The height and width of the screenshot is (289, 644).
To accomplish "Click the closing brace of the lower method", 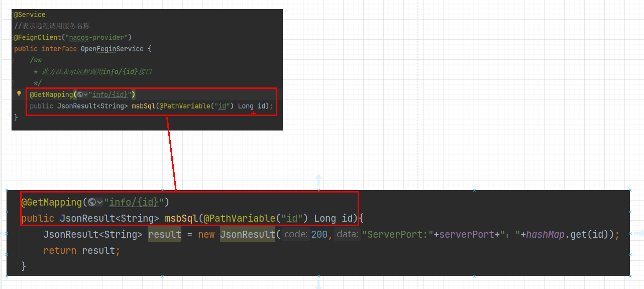I will [x=24, y=266].
